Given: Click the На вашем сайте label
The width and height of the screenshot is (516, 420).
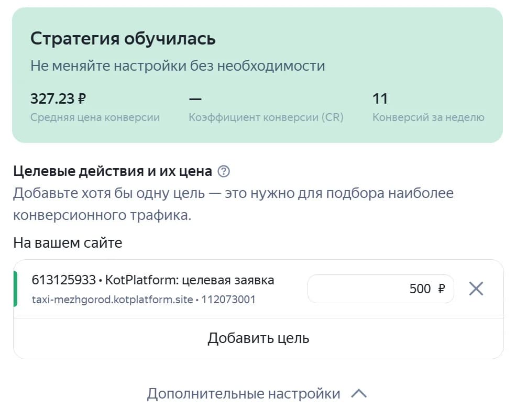Looking at the screenshot, I should click(68, 243).
